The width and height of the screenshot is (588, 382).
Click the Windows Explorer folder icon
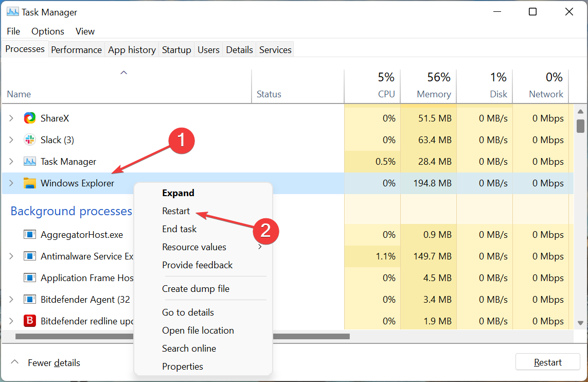click(x=30, y=183)
